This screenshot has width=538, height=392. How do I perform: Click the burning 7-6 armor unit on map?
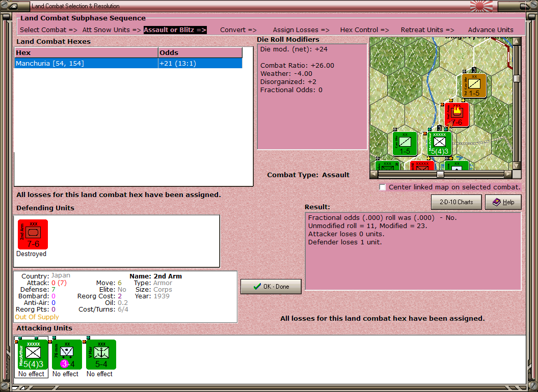tap(456, 115)
